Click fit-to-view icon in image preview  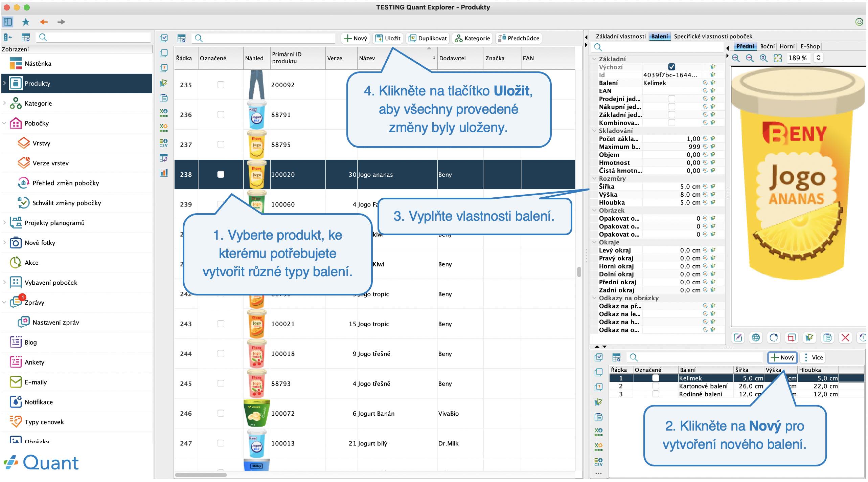(778, 58)
